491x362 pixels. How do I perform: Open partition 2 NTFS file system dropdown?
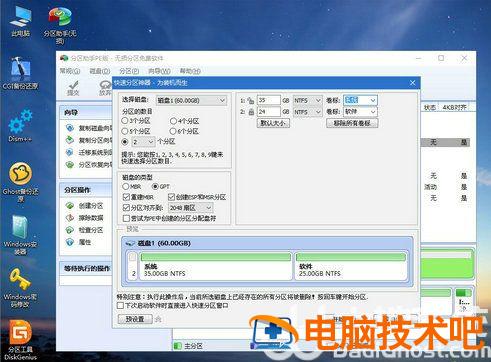pos(307,112)
